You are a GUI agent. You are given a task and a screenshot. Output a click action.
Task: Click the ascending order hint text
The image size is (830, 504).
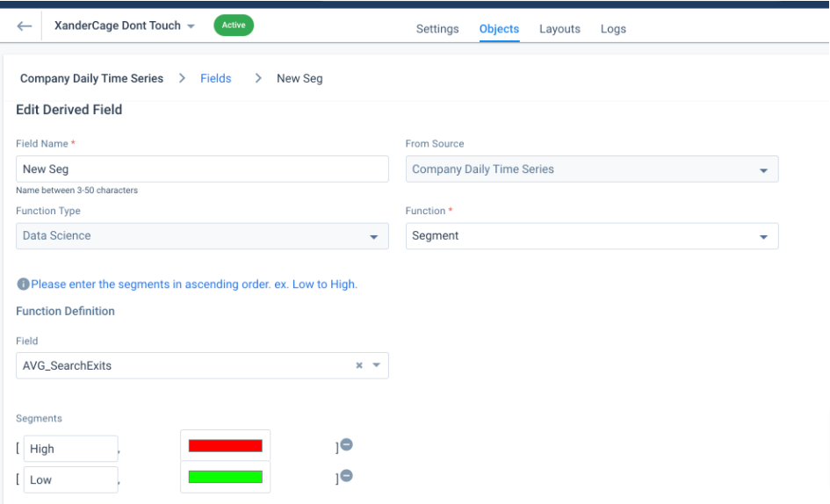pos(194,284)
